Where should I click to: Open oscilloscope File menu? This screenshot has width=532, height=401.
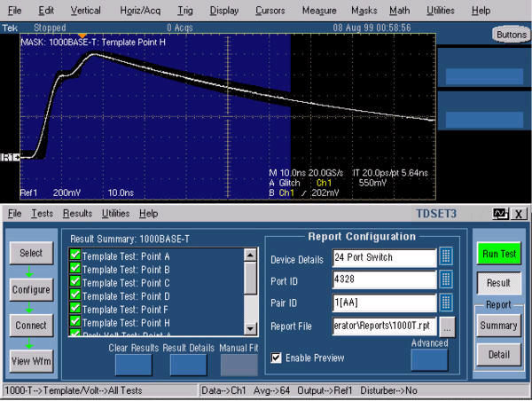[x=14, y=11]
